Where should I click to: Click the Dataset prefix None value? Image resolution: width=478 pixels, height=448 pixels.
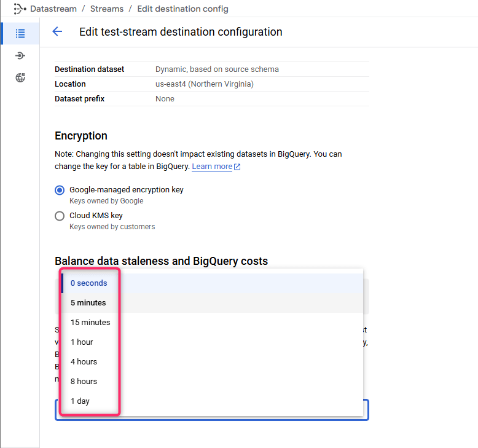(165, 99)
